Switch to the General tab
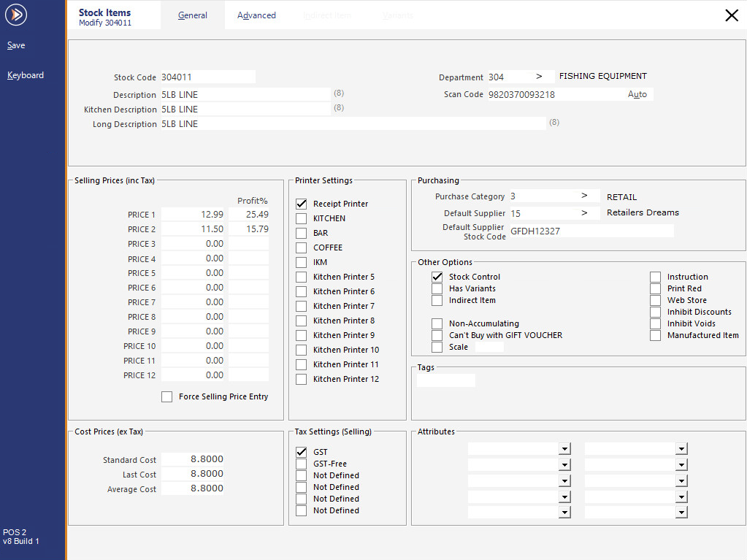This screenshot has width=747, height=560. pos(193,15)
